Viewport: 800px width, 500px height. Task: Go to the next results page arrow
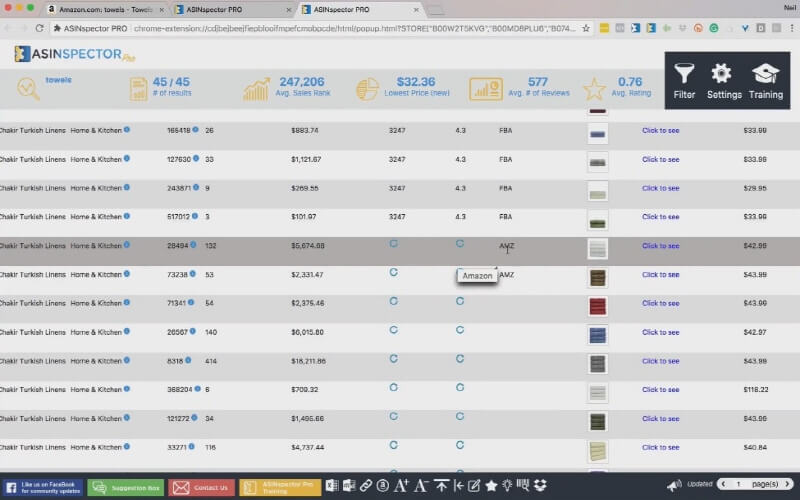(x=787, y=484)
